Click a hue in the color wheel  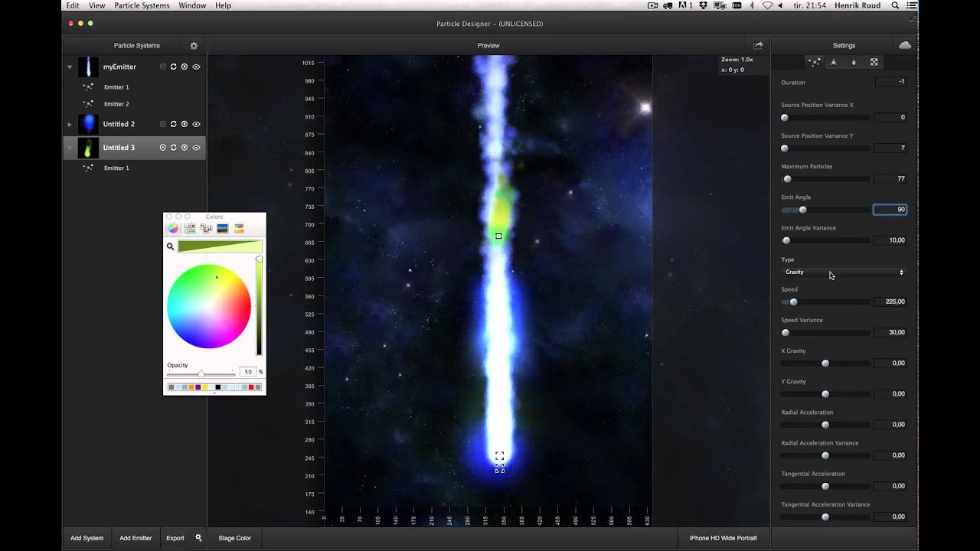(x=209, y=306)
